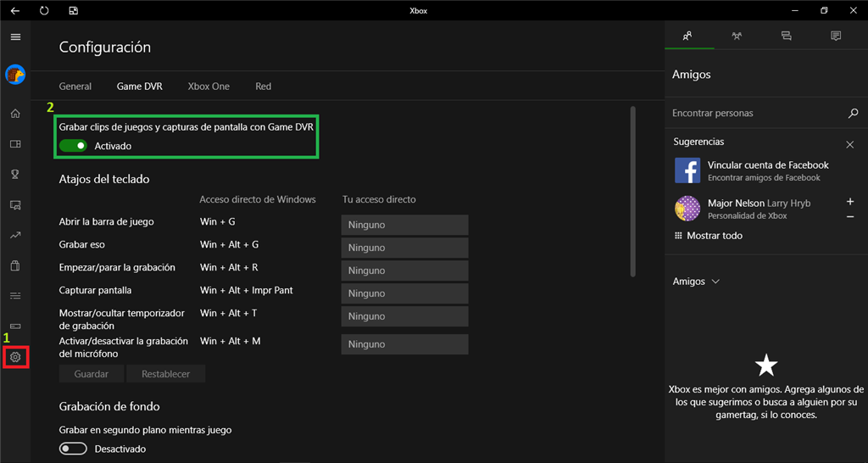Select the Xbox One tab
868x463 pixels.
point(209,86)
